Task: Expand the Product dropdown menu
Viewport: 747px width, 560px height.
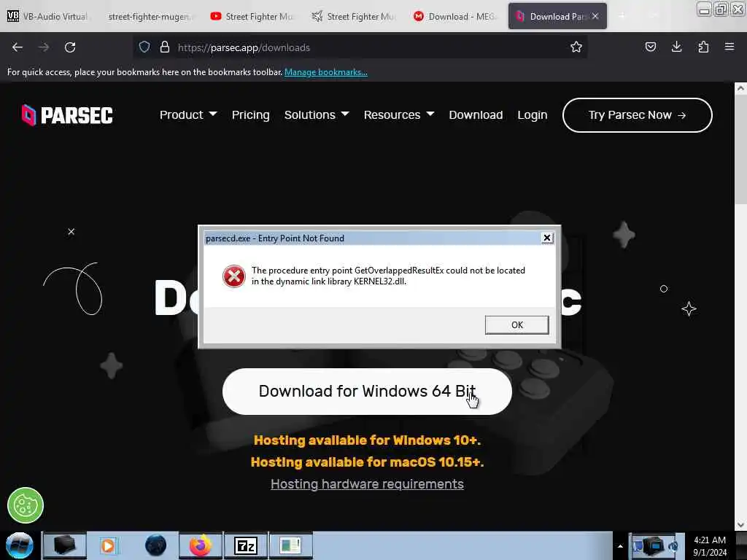Action: coord(188,115)
